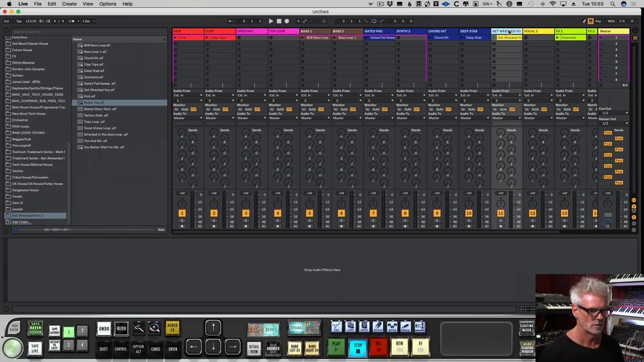Open the File menu
This screenshot has width=644, height=362.
point(38,4)
